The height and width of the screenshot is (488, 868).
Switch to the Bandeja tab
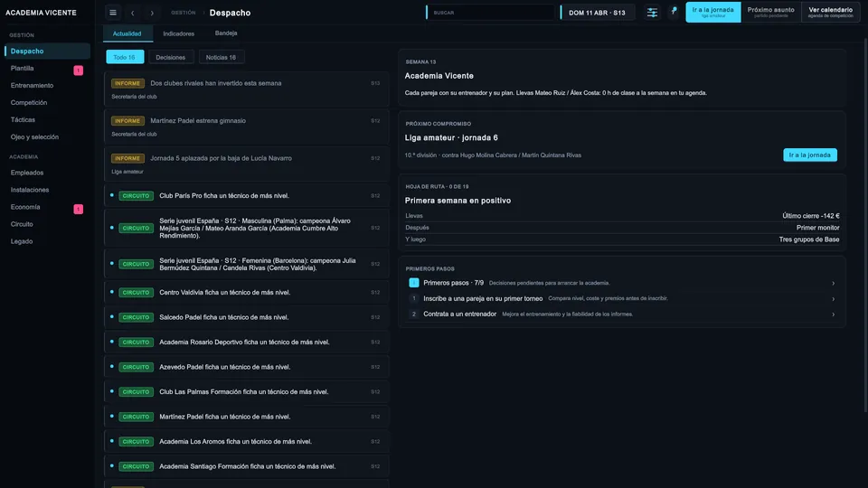click(226, 33)
